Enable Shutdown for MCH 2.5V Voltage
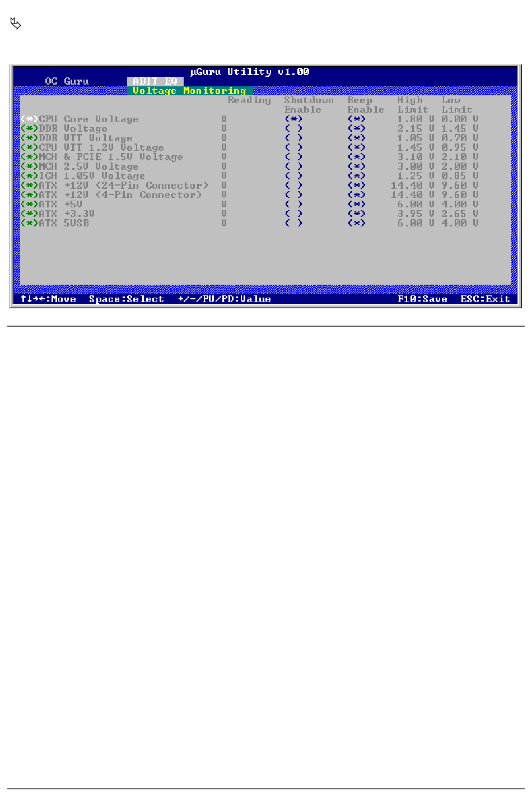532x797 pixels. [x=293, y=166]
